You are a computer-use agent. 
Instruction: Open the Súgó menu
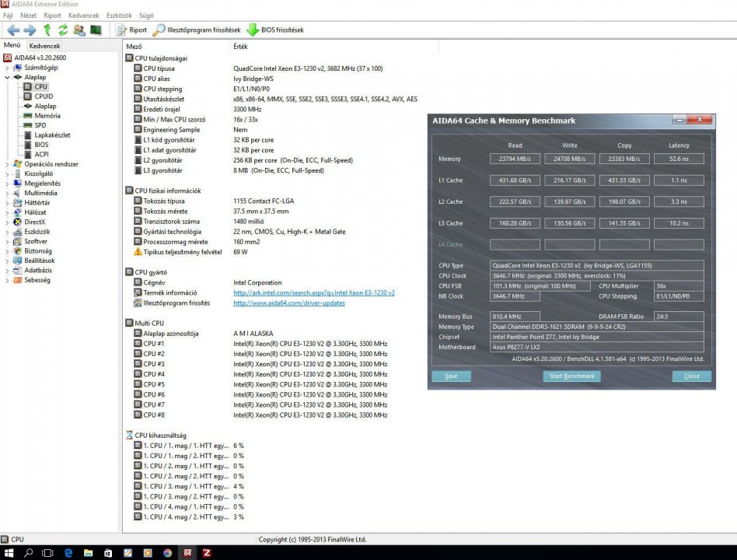[146, 16]
